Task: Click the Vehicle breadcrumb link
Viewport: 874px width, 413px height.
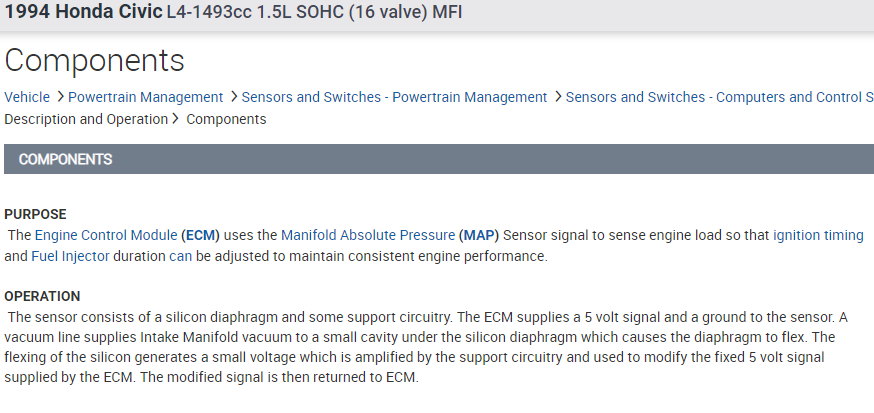Action: 27,97
